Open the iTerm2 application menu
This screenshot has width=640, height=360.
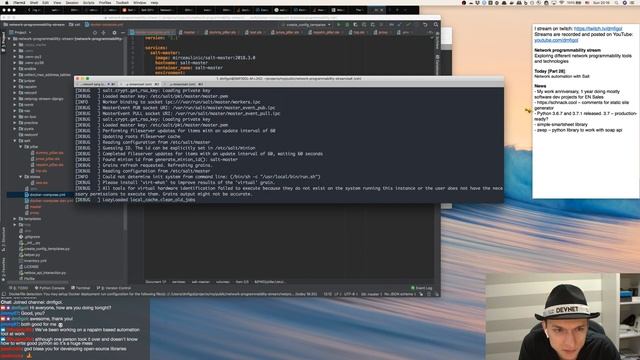click(19, 2)
